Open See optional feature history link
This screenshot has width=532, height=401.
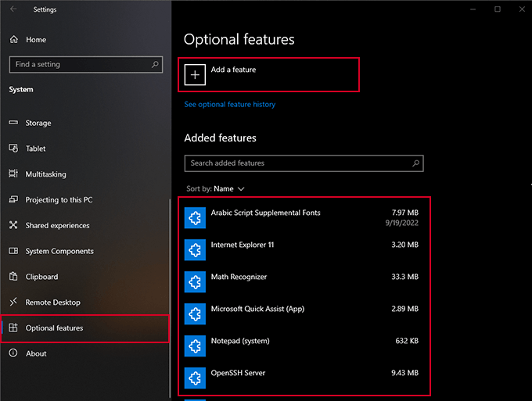click(230, 105)
